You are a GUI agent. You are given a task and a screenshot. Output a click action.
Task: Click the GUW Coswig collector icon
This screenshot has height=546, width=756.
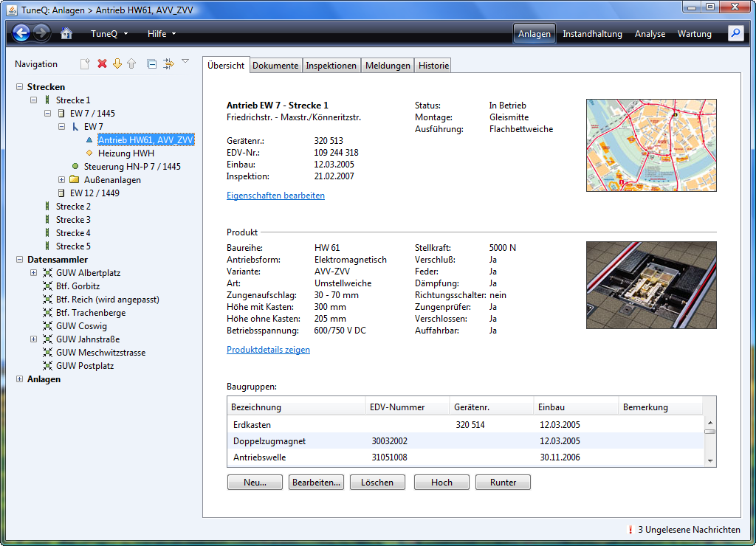point(47,326)
